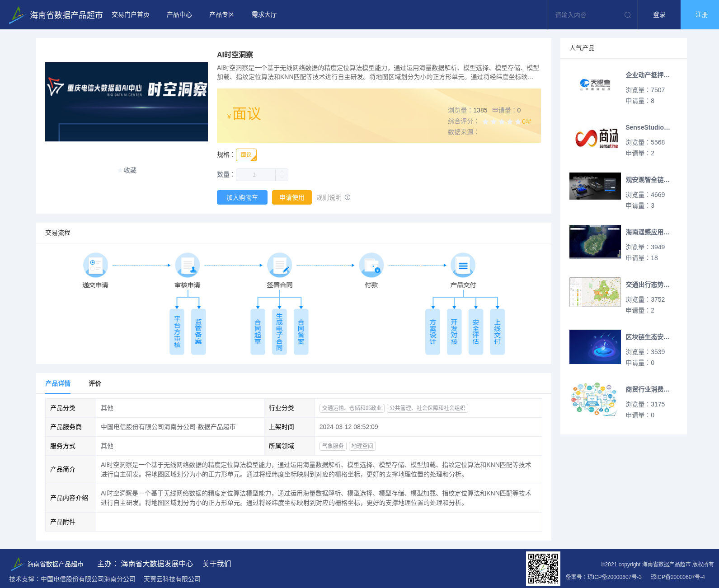
Task: Open the 天眼查 product thumbnail
Action: tap(595, 85)
